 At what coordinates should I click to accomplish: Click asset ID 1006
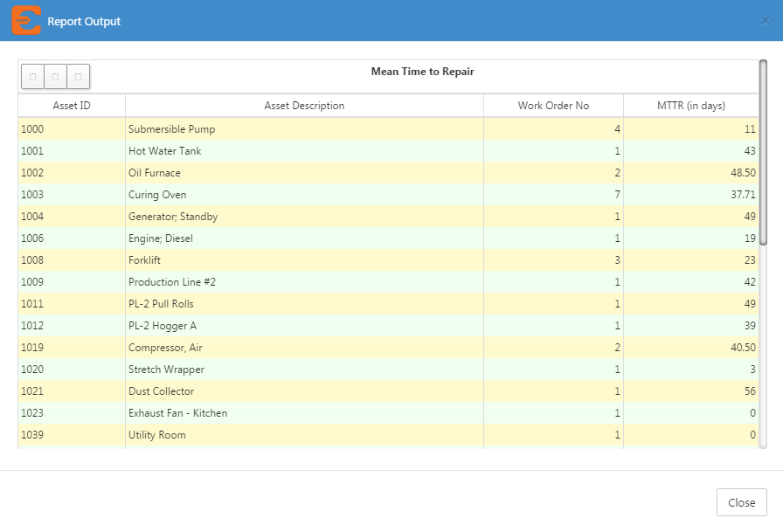[32, 238]
